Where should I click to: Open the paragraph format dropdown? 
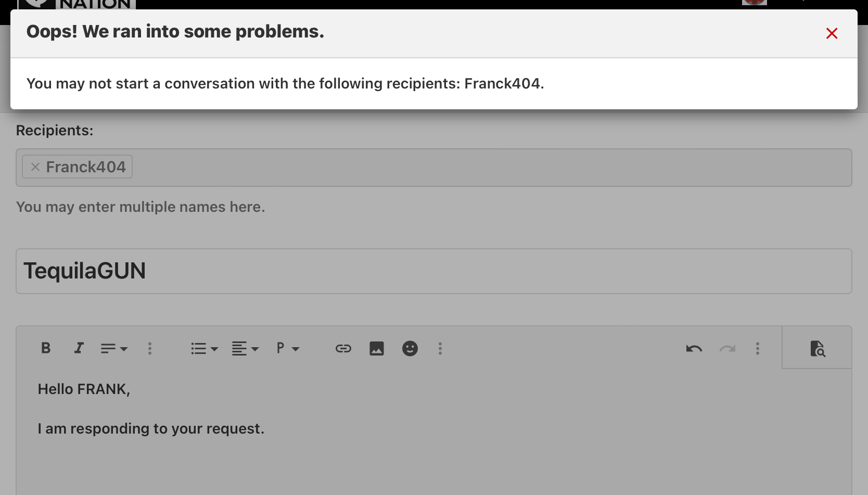coord(287,348)
